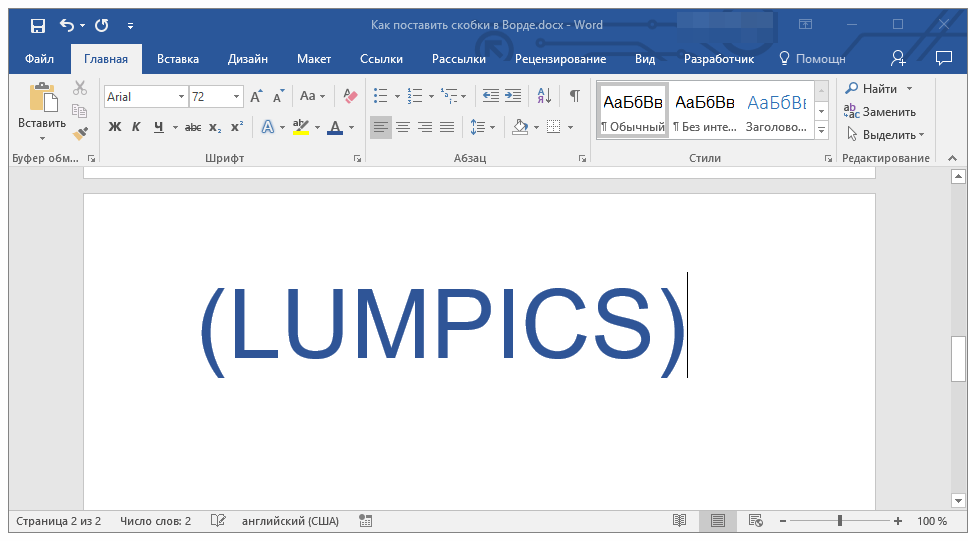Apply the Без инте... style
Image resolution: width=968 pixels, height=541 pixels.
(x=704, y=111)
